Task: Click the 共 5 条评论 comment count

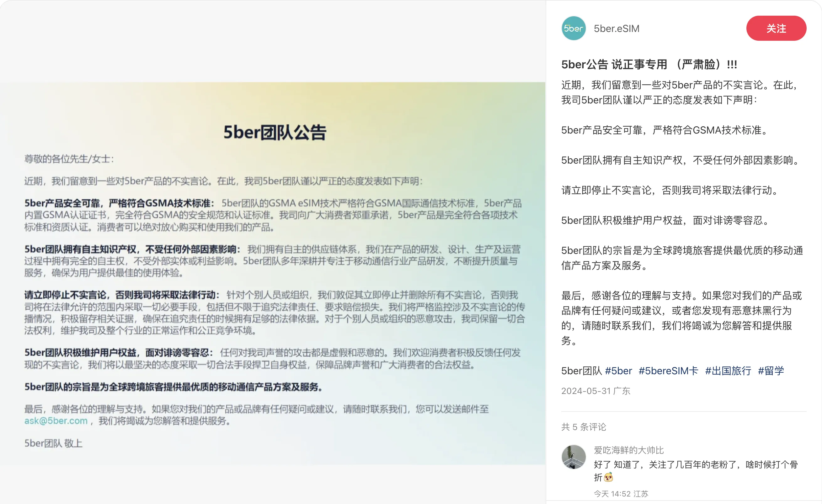Action: point(584,427)
